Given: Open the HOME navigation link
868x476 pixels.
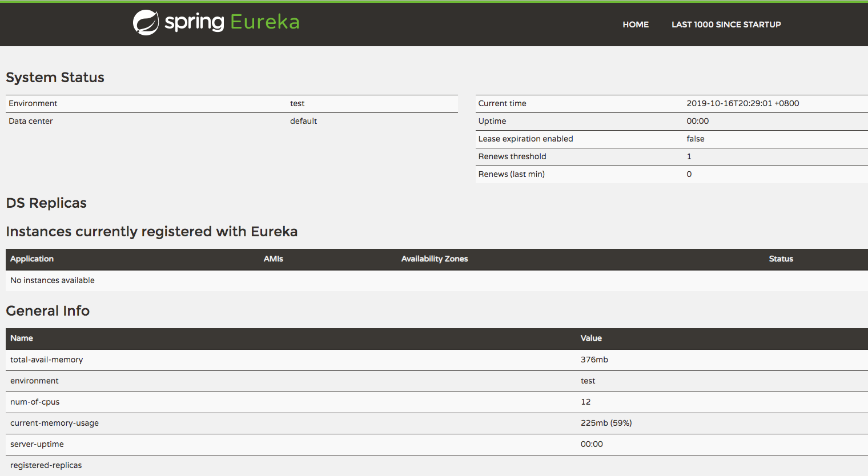Looking at the screenshot, I should pos(636,25).
